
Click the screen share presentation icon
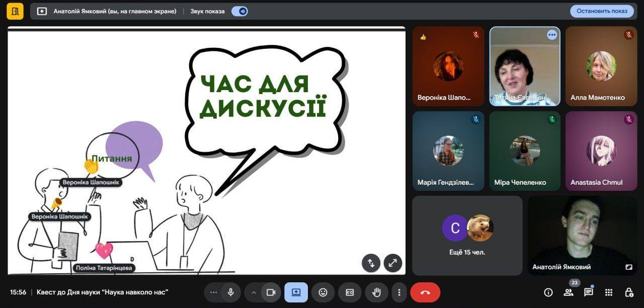click(296, 292)
